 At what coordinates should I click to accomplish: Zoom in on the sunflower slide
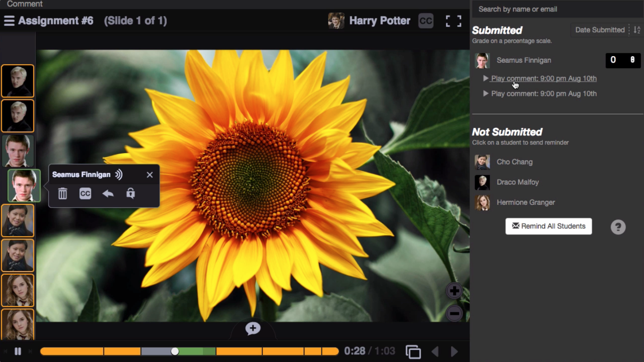(454, 291)
